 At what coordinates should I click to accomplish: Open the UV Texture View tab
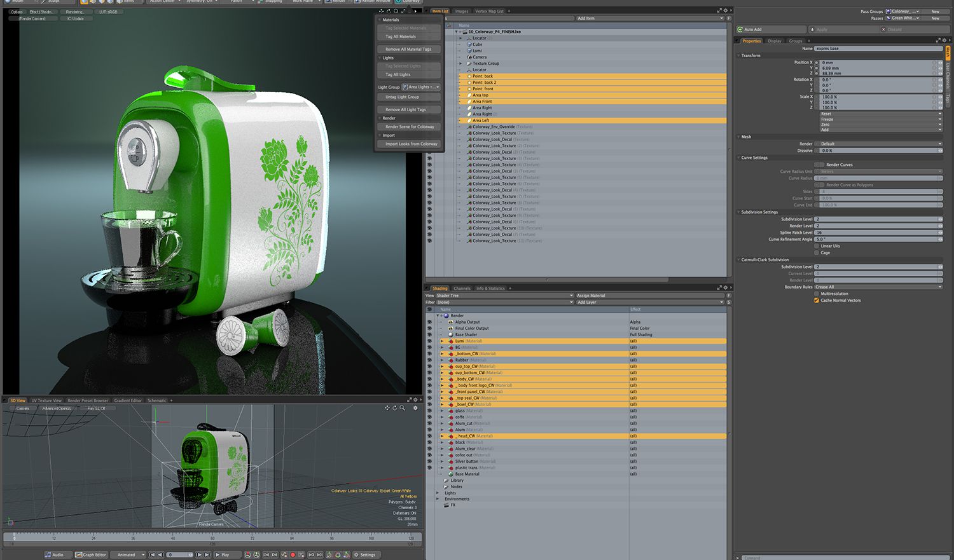46,400
